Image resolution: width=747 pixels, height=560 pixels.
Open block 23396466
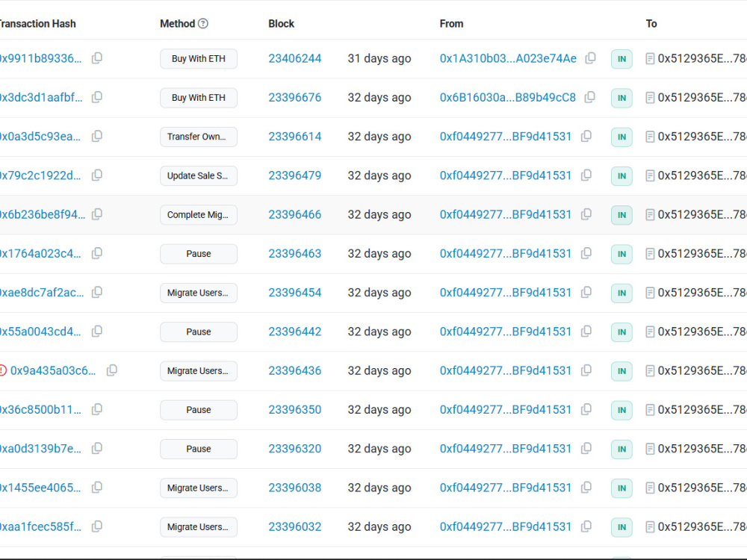point(295,215)
